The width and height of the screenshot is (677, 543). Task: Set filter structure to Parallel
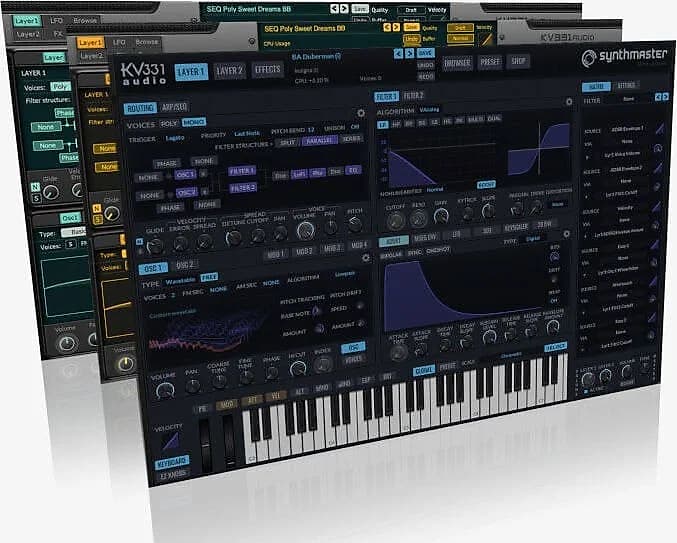(320, 140)
